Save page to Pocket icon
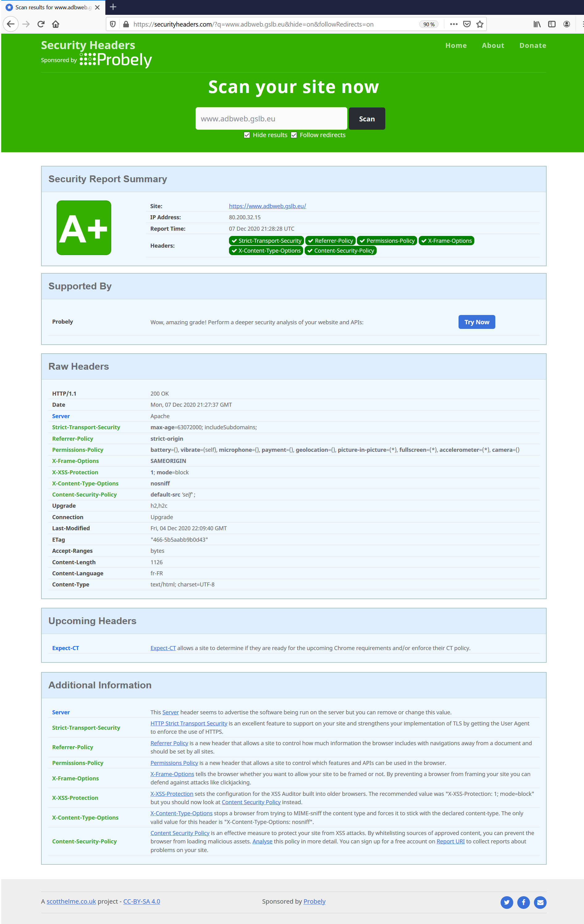The width and height of the screenshot is (584, 924). coord(467,24)
